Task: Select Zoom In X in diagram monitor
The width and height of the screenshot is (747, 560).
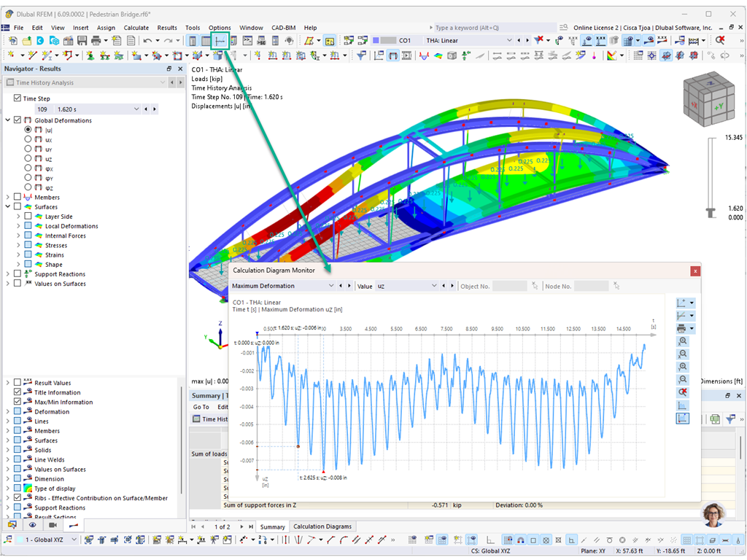Action: pyautogui.click(x=682, y=340)
